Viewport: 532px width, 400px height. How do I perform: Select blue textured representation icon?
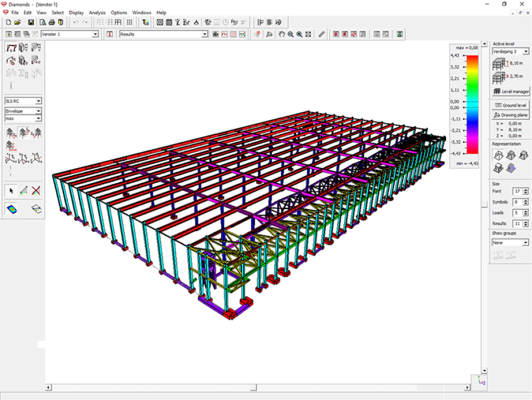(510, 168)
